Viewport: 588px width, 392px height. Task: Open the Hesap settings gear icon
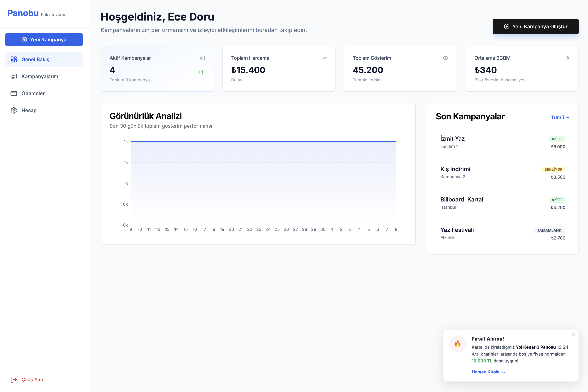pos(14,110)
